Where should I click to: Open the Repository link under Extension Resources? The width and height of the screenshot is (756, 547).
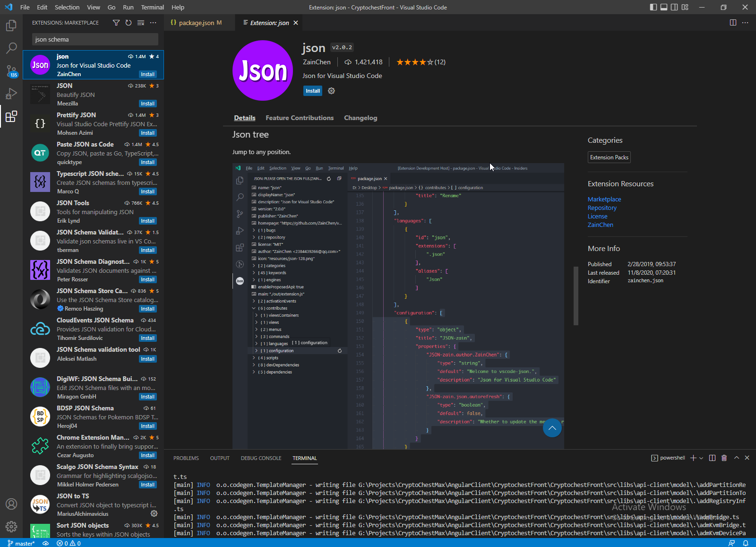[602, 208]
